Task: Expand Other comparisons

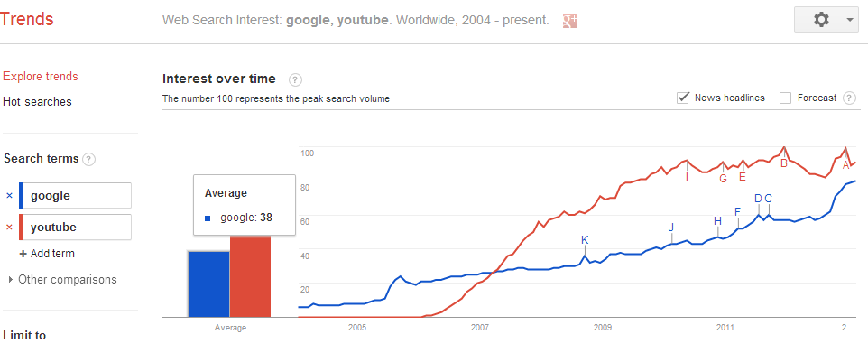Action: pos(62,279)
